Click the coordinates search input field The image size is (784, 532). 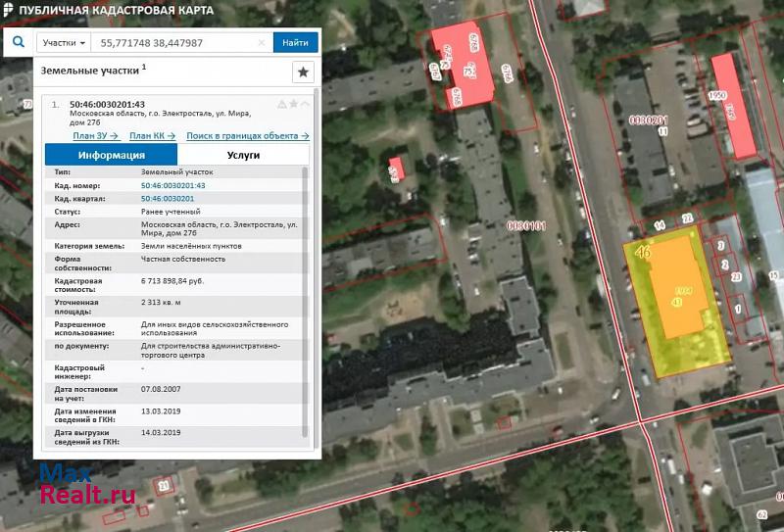176,43
